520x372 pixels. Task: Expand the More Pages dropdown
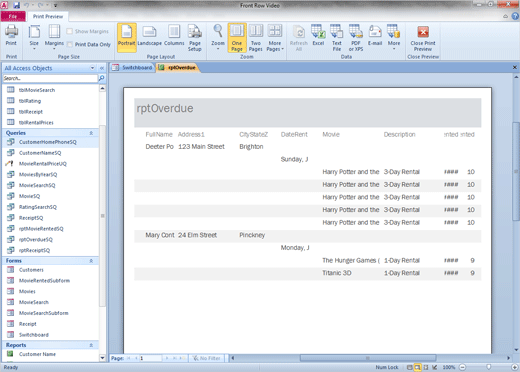[275, 38]
